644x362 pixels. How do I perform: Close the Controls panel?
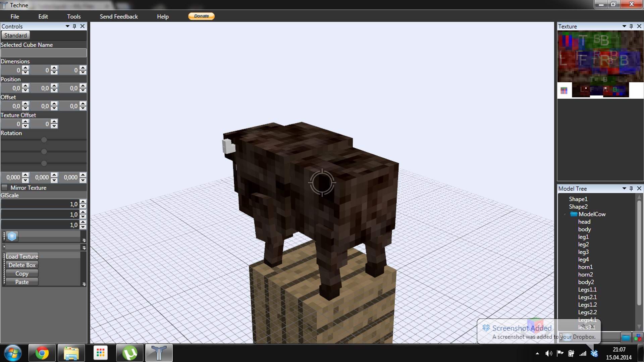click(83, 26)
